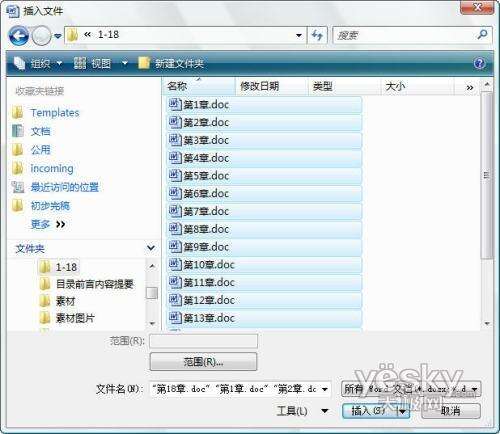Open the incoming favorite link

pyautogui.click(x=52, y=168)
